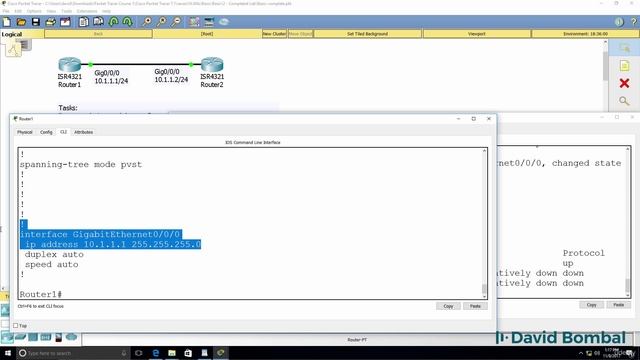Open the Options menu
Viewport: 640px width, 360px height.
[34, 11]
